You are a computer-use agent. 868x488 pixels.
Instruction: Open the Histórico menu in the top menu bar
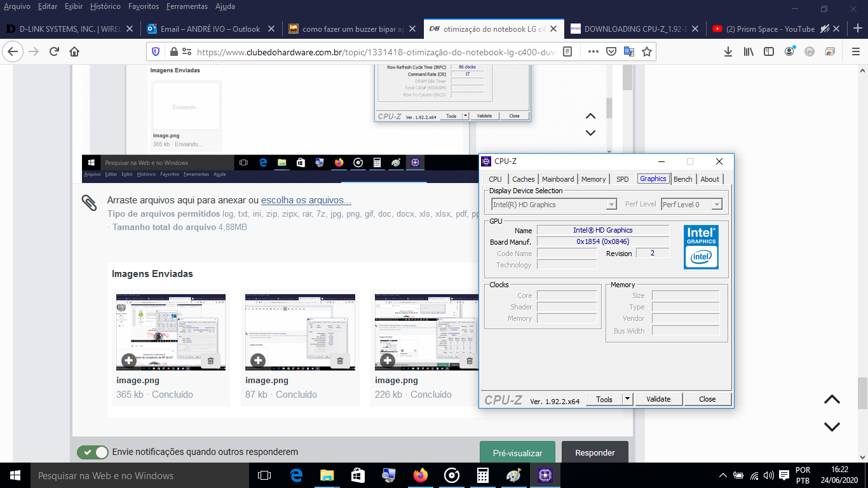click(105, 6)
